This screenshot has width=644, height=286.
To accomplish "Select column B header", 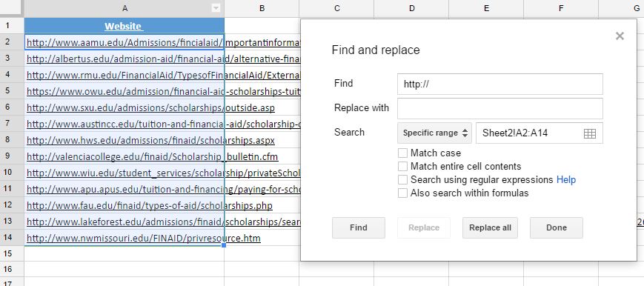I will (x=262, y=8).
